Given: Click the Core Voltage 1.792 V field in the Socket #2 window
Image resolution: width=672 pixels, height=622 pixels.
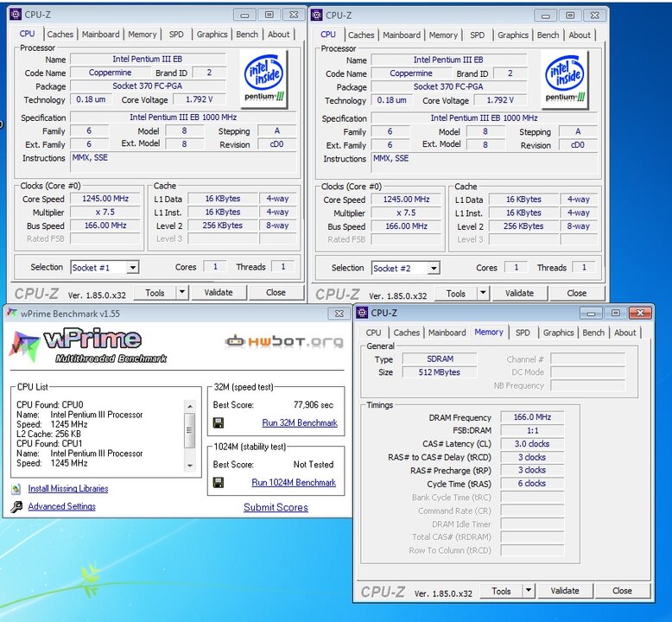Looking at the screenshot, I should [500, 100].
